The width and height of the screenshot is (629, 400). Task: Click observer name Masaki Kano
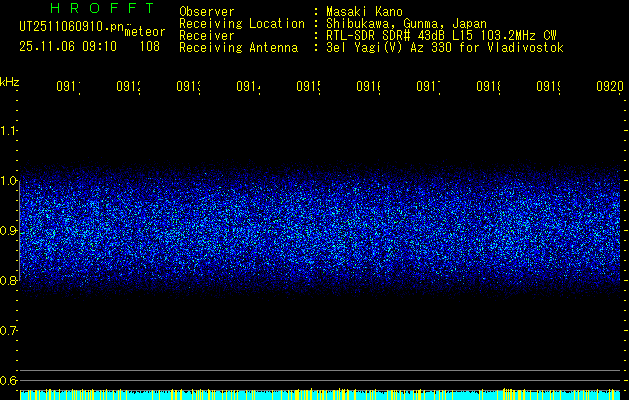pos(364,11)
